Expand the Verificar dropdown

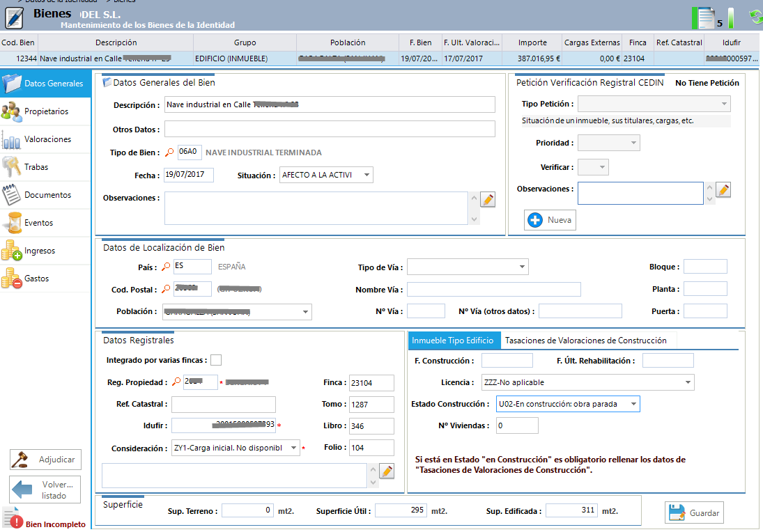593,167
